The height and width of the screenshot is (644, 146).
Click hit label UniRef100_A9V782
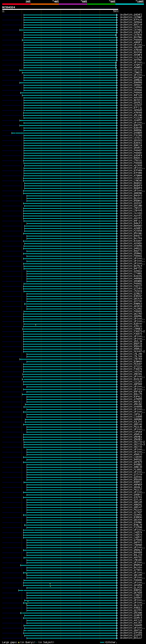131,557
